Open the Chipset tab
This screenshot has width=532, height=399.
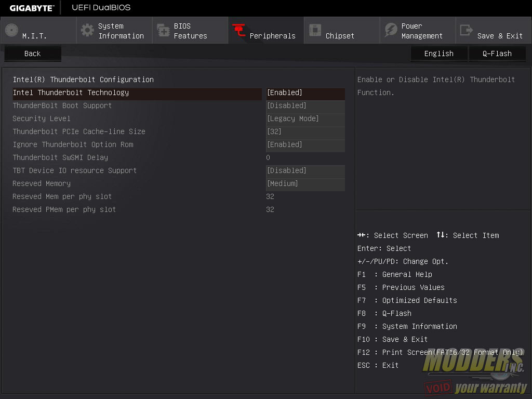[342, 31]
